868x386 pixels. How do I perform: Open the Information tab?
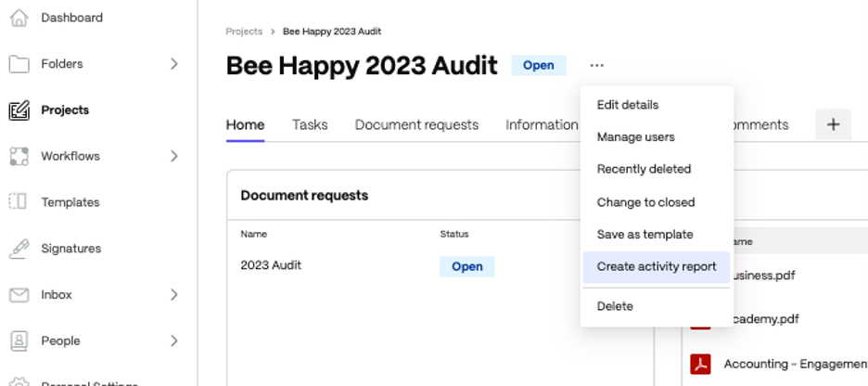coord(542,125)
